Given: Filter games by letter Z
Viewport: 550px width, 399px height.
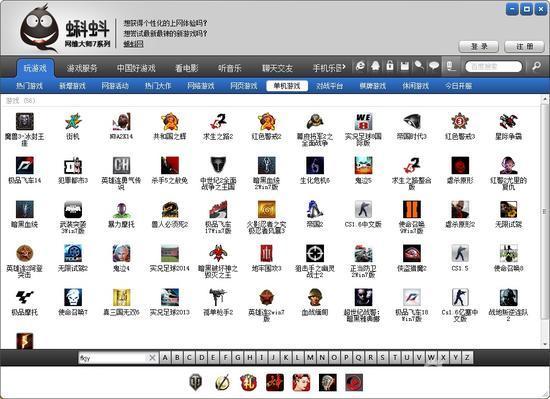Looking at the screenshot, I should (467, 358).
